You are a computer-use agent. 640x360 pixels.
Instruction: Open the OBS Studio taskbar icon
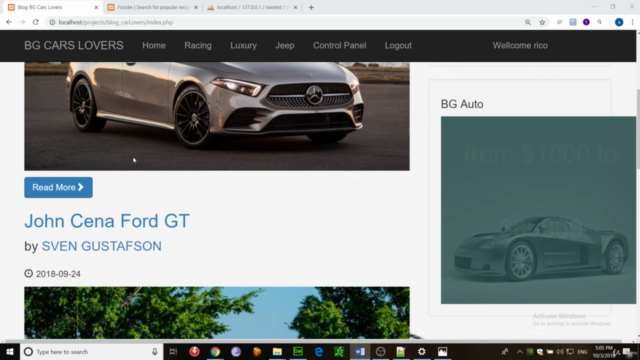tap(380, 351)
